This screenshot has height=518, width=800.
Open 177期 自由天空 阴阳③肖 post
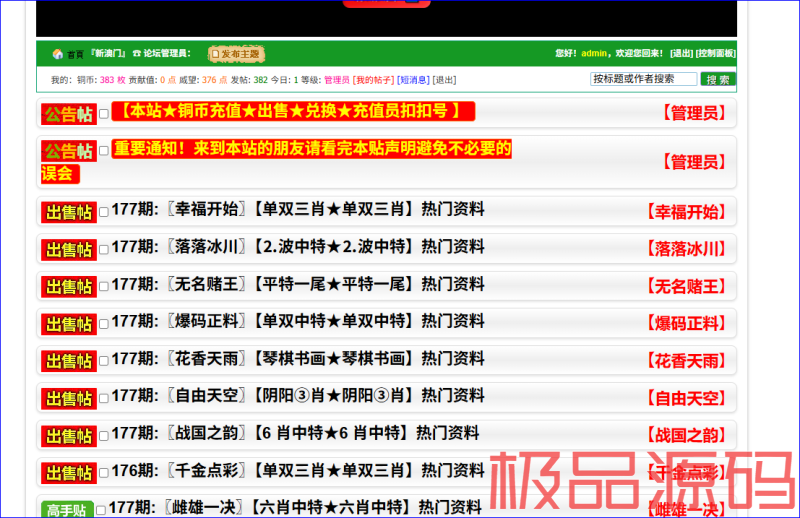click(298, 396)
